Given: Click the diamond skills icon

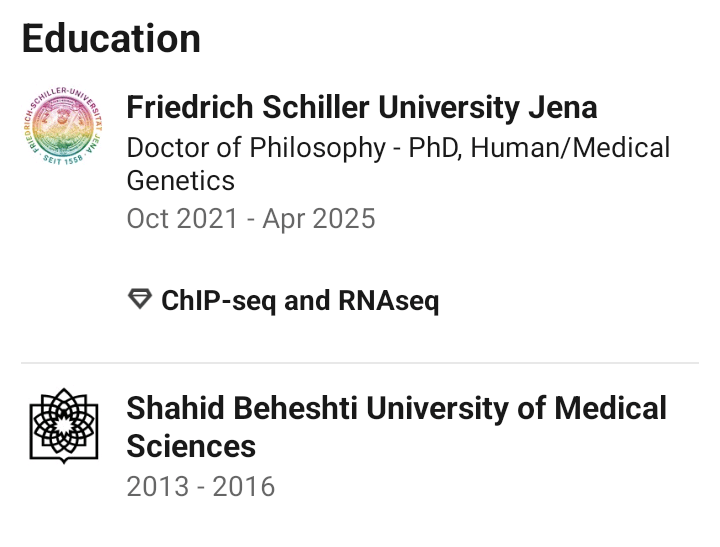Looking at the screenshot, I should pos(140,300).
